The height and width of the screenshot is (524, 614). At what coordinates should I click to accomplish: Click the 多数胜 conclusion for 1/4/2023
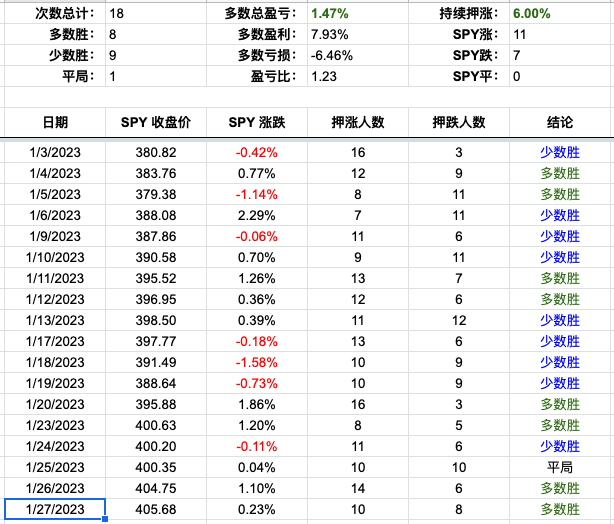coord(560,173)
